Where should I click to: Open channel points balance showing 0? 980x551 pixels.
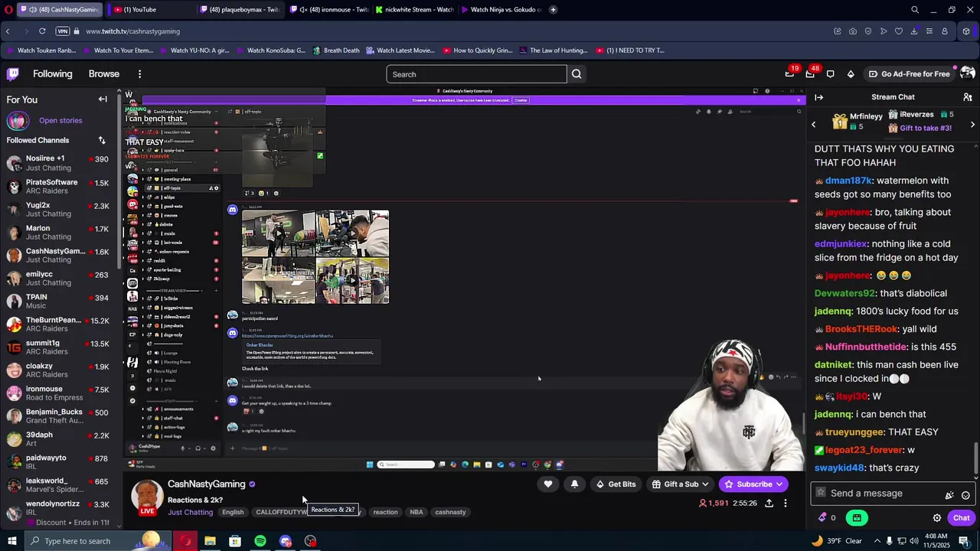(828, 518)
